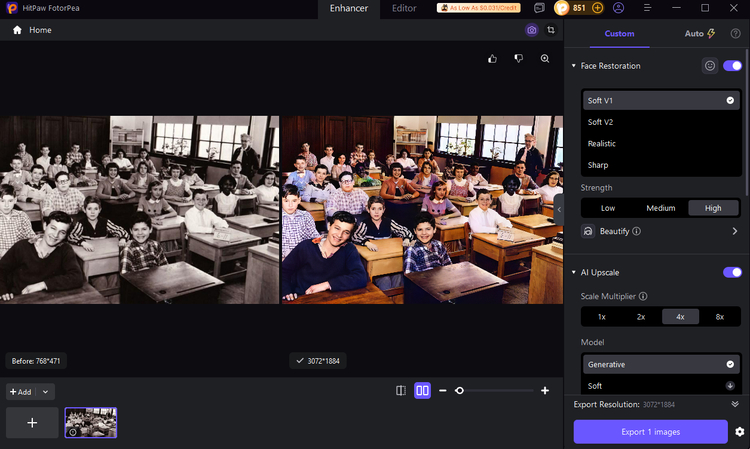Click the zoom slider track

496,391
